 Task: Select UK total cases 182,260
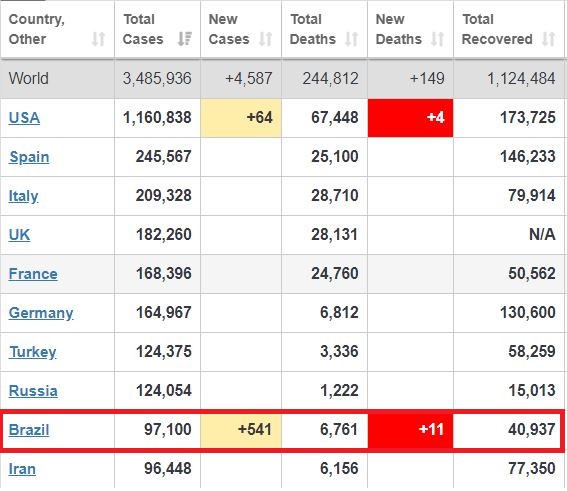point(163,235)
